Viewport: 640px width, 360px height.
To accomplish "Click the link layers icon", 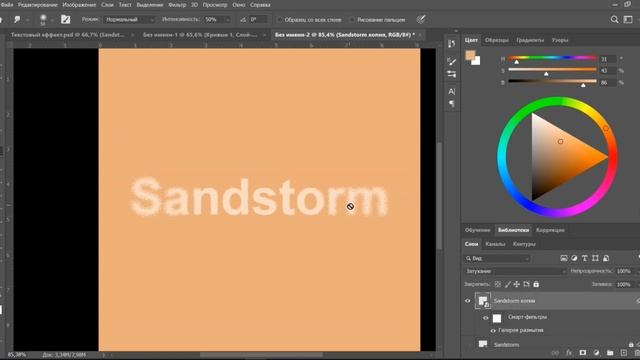I will pos(555,353).
